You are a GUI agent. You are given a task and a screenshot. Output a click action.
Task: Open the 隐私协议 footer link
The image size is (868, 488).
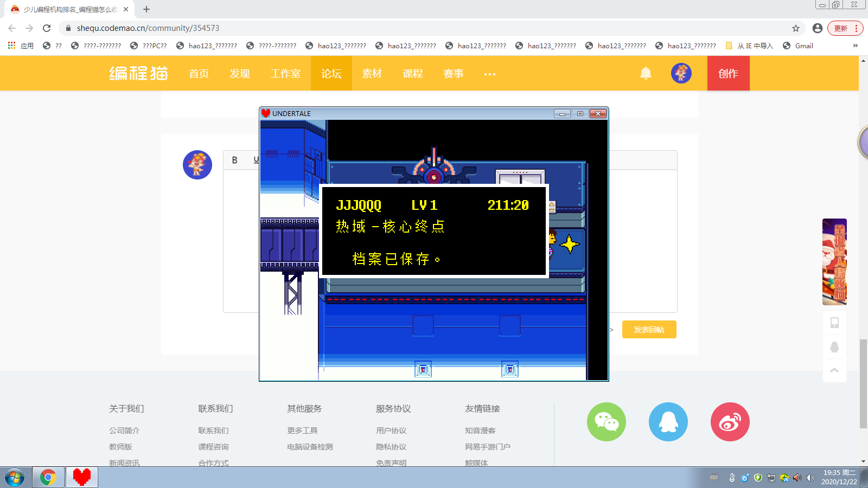point(391,447)
